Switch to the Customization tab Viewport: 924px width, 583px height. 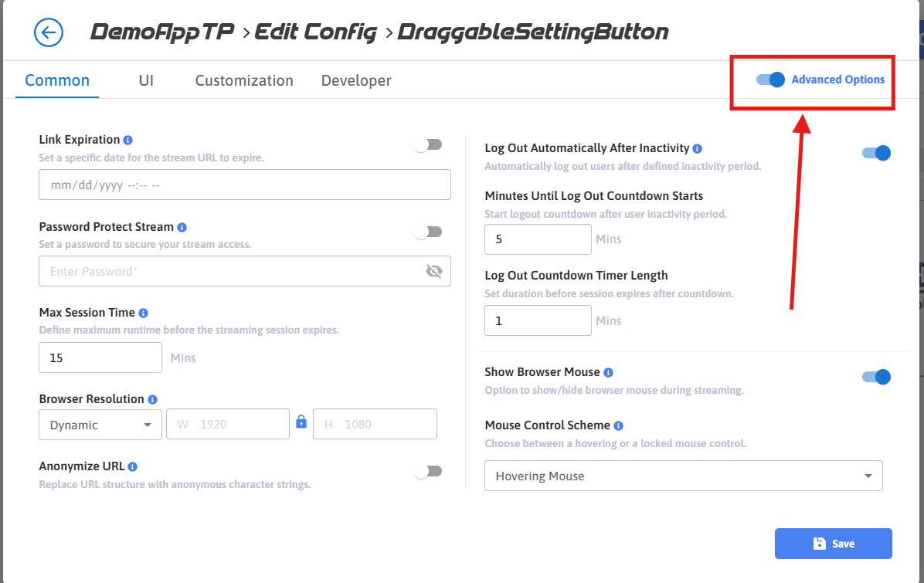(x=244, y=80)
